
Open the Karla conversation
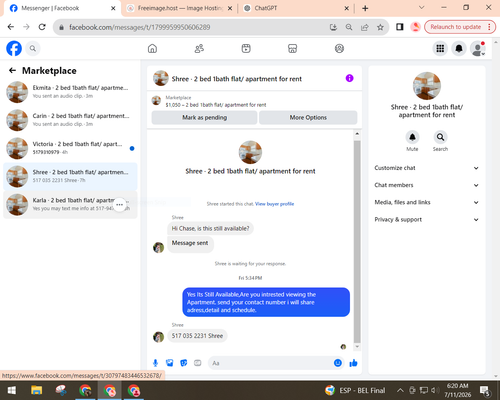coord(70,205)
